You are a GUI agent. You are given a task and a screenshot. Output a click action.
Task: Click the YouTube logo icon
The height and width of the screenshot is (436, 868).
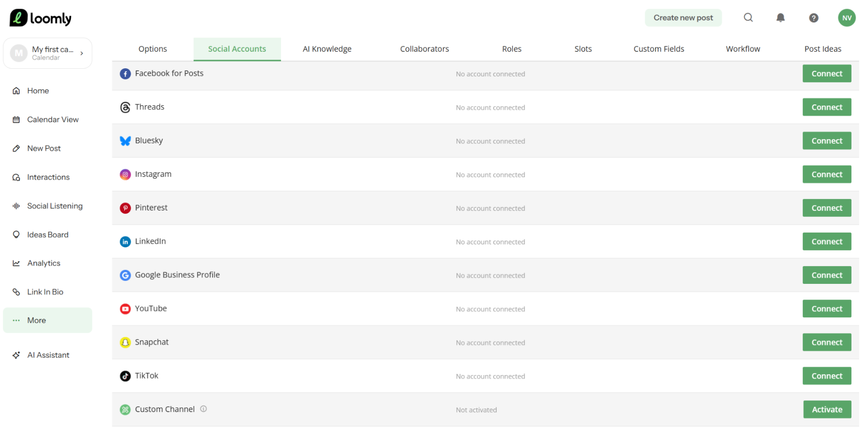click(x=125, y=309)
